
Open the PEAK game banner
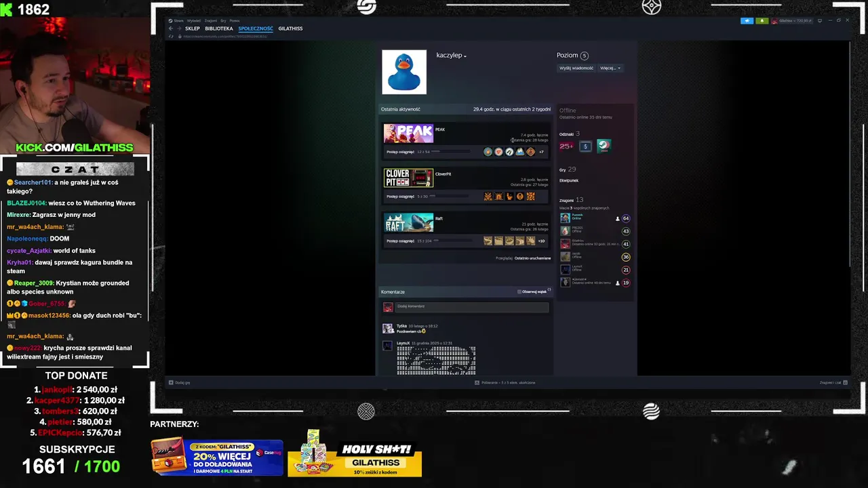pyautogui.click(x=408, y=134)
